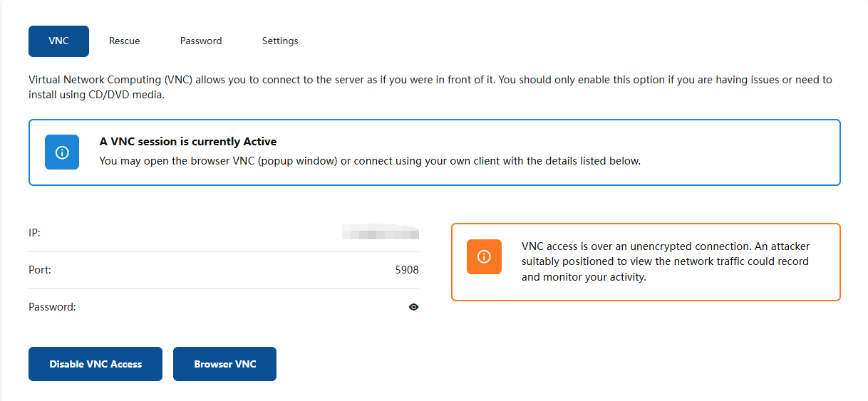
Task: Select the port number 5908
Action: pyautogui.click(x=407, y=270)
